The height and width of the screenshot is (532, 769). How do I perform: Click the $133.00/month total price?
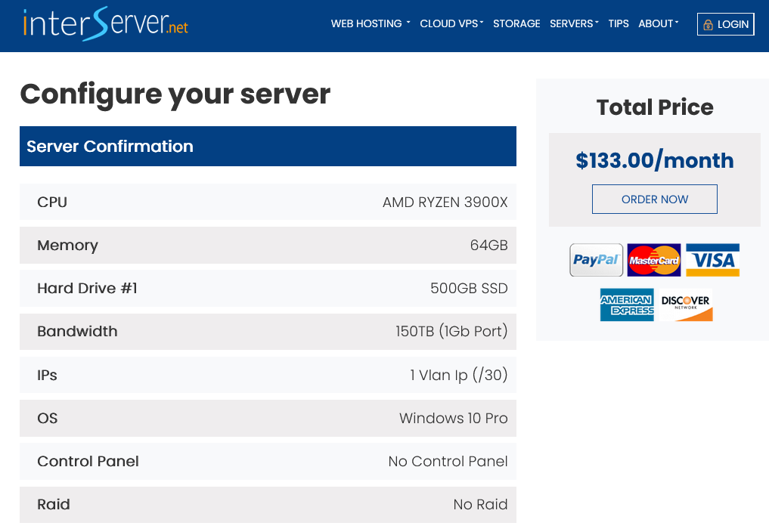(x=655, y=160)
